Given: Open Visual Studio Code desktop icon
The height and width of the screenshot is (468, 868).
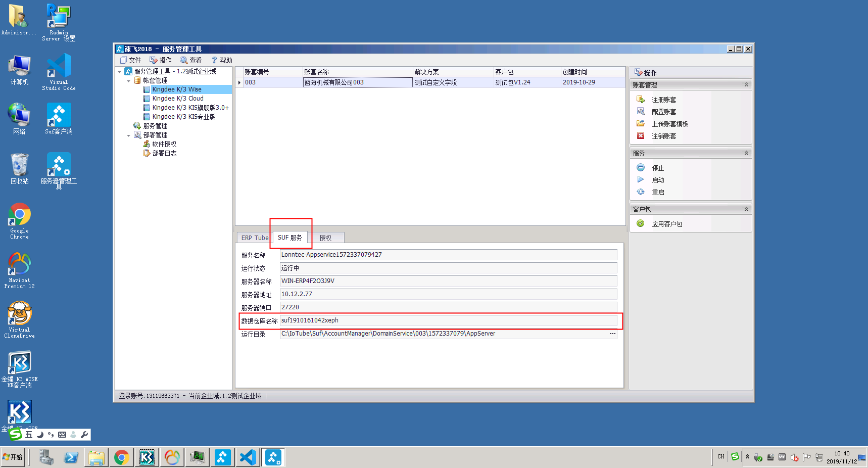Looking at the screenshot, I should coord(59,72).
